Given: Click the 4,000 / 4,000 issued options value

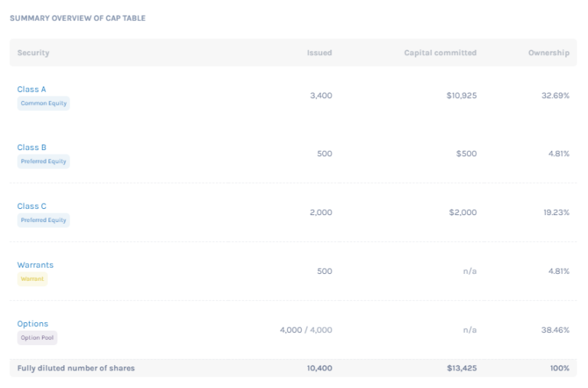Looking at the screenshot, I should click(305, 330).
